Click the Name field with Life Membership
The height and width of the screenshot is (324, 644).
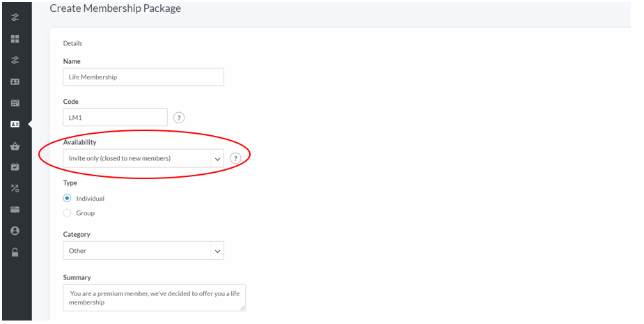[x=143, y=77]
